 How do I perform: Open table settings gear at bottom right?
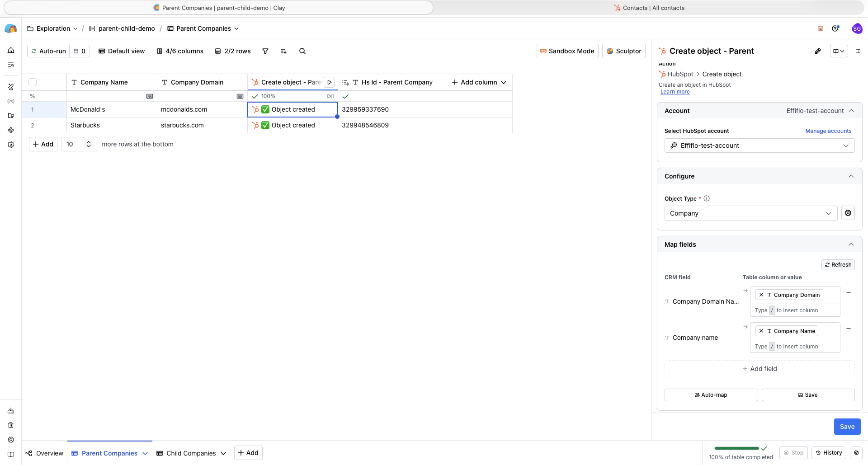point(856,453)
